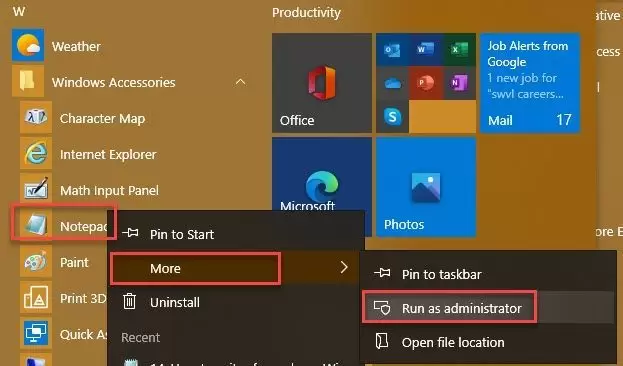
Task: Collapse the Windows Accessories folder chevron
Action: coord(240,82)
